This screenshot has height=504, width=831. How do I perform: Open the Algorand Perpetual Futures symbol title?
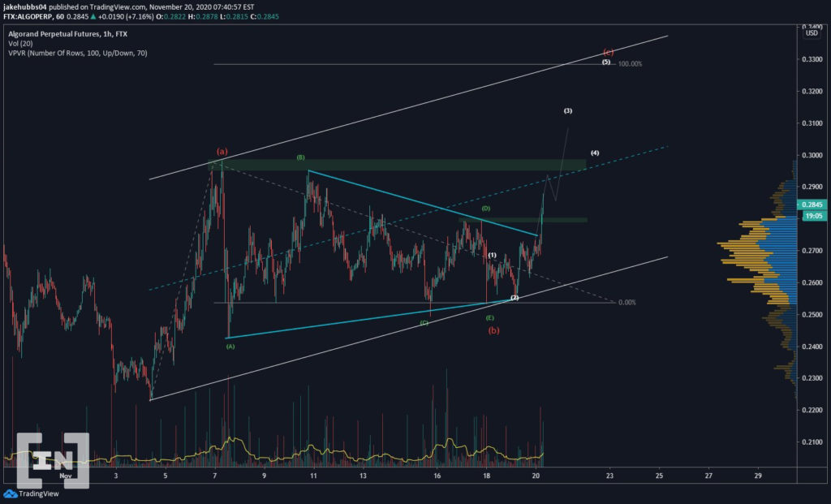click(x=67, y=34)
